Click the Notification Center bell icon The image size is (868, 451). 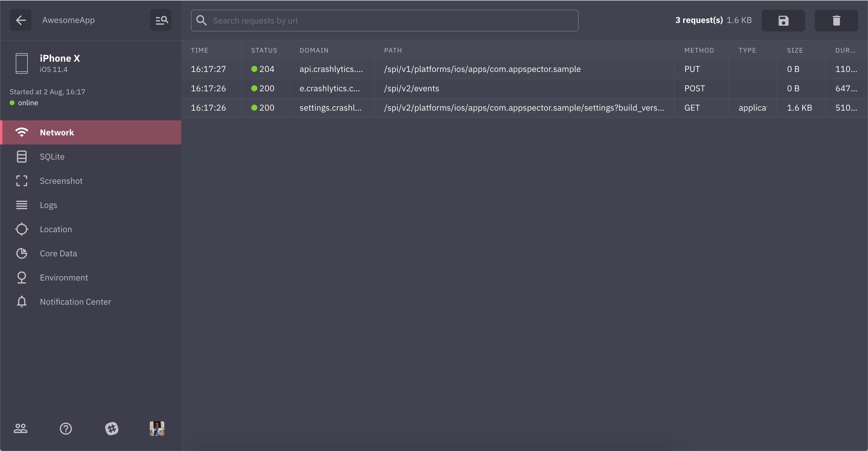[x=21, y=302]
